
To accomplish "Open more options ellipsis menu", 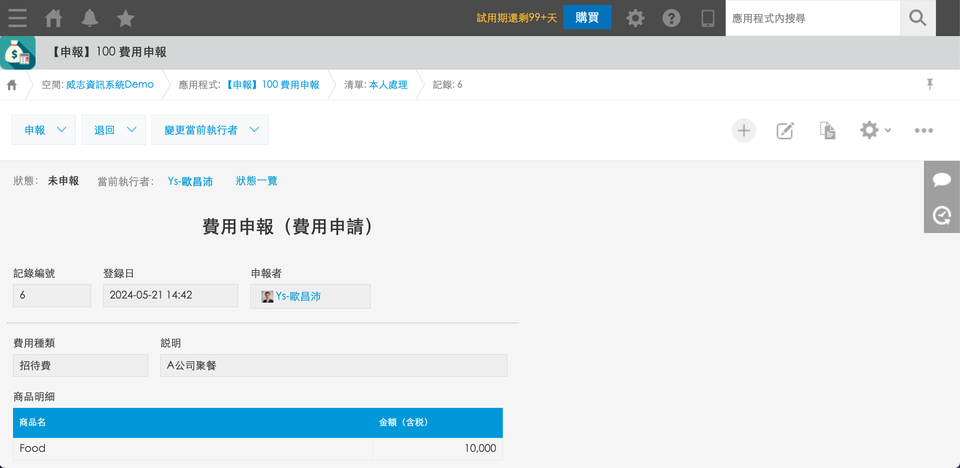I will tap(923, 130).
